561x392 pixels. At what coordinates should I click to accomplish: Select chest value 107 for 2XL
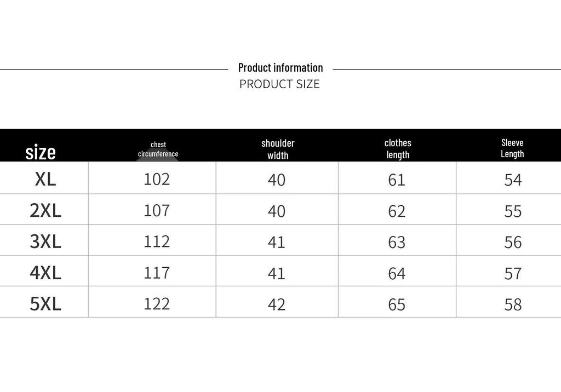pos(157,210)
